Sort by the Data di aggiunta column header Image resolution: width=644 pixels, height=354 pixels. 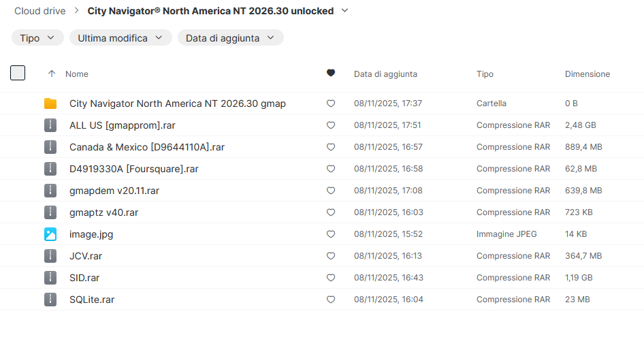(x=385, y=74)
